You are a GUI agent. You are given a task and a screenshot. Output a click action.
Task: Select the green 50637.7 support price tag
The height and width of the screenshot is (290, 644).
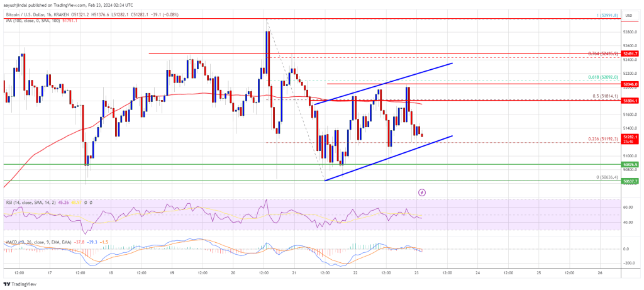click(629, 181)
